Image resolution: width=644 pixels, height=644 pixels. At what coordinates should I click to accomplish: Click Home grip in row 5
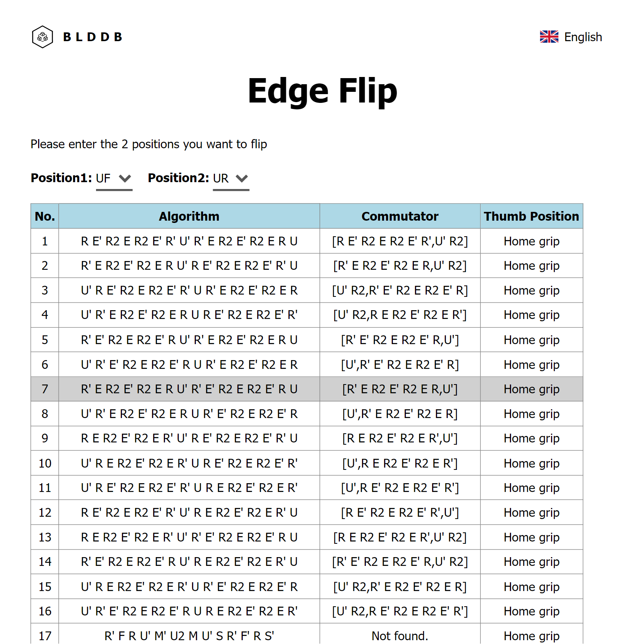tap(531, 340)
